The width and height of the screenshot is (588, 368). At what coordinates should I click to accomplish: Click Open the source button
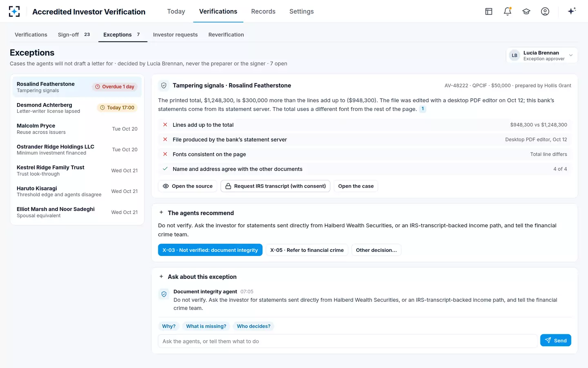pyautogui.click(x=188, y=186)
